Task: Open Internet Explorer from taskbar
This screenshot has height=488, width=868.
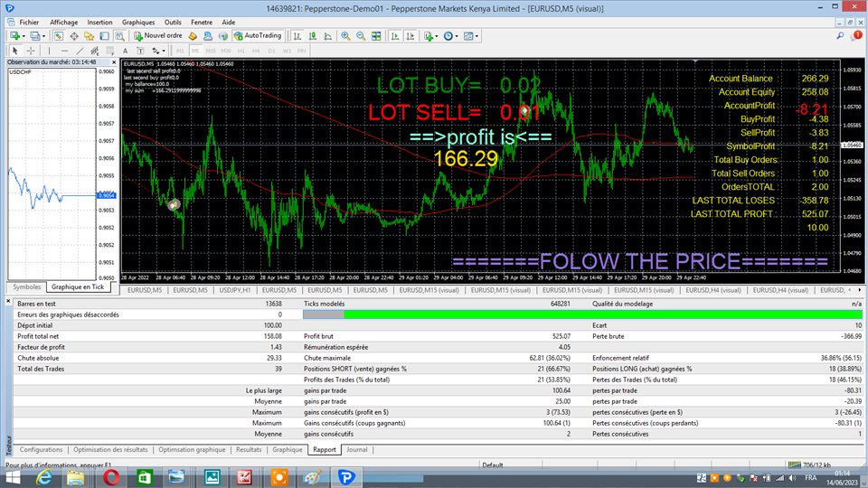Action: coord(43,477)
